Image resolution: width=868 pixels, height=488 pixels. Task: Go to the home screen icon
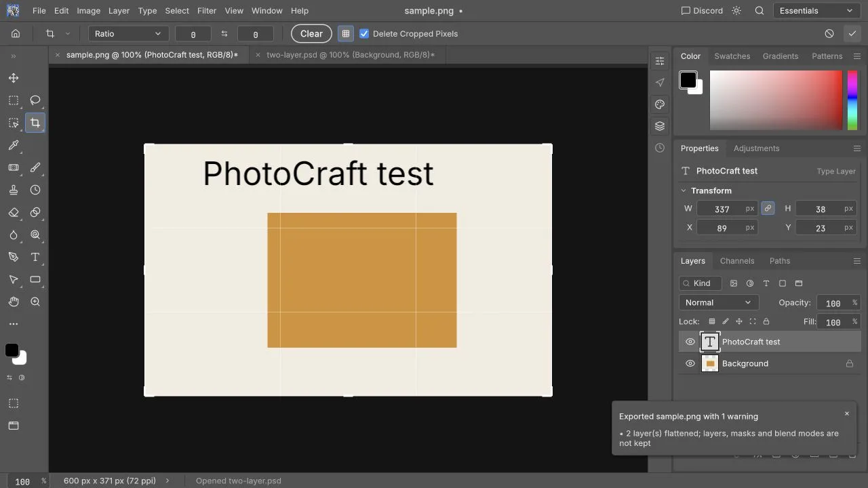click(x=16, y=33)
